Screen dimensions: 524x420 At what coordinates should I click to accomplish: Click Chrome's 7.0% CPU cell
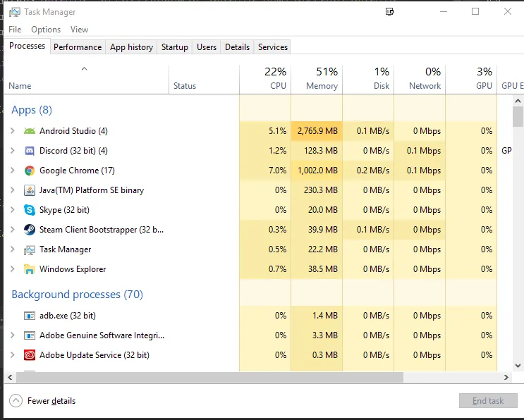[265, 171]
